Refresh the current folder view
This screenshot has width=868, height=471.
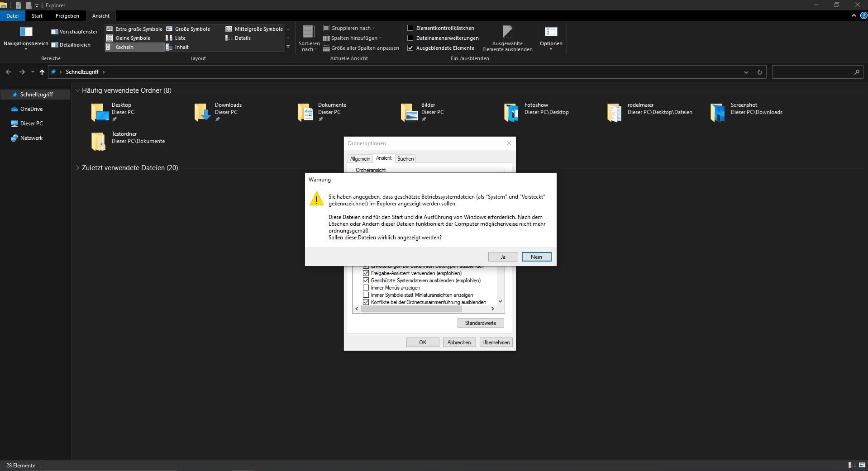pyautogui.click(x=760, y=72)
